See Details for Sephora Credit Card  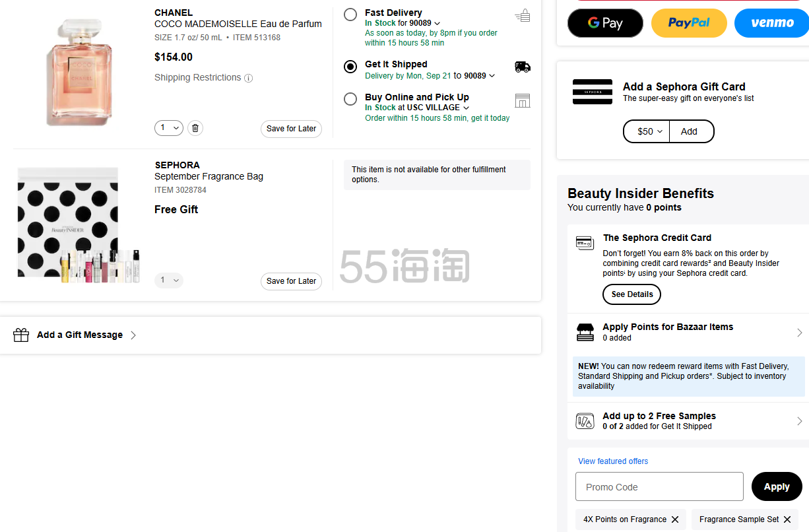tap(631, 294)
